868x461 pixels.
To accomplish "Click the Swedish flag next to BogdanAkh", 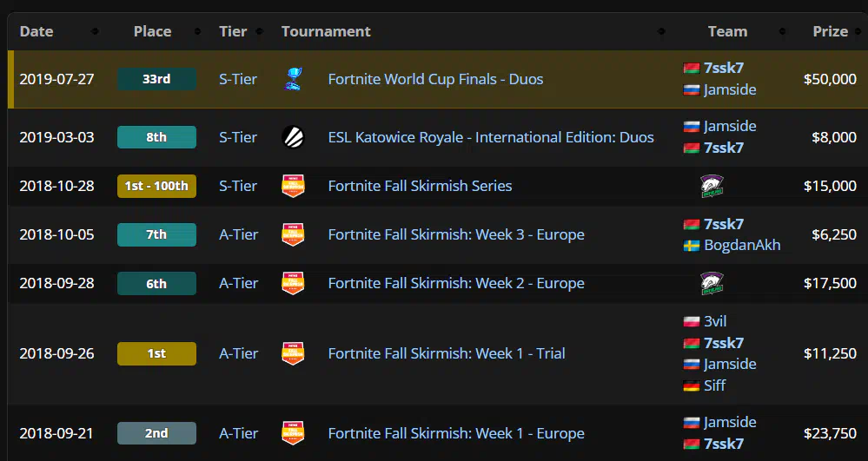I will (x=692, y=245).
